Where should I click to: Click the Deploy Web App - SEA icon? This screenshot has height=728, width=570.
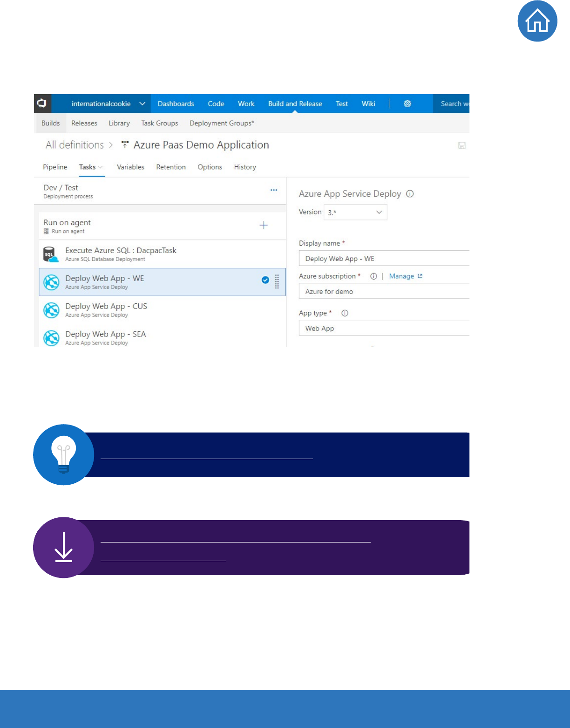(51, 338)
